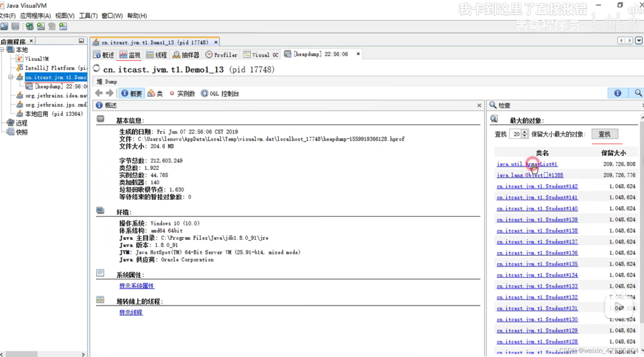Switch to the Profiler tab

coord(221,55)
